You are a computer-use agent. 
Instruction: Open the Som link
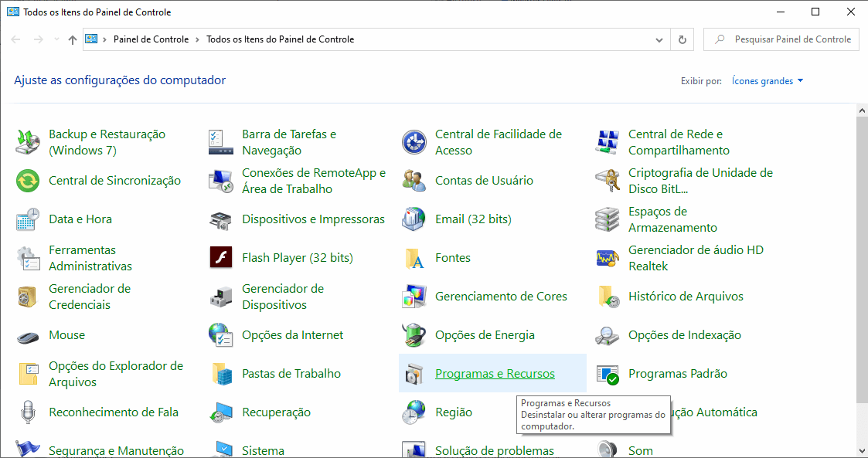tap(641, 451)
